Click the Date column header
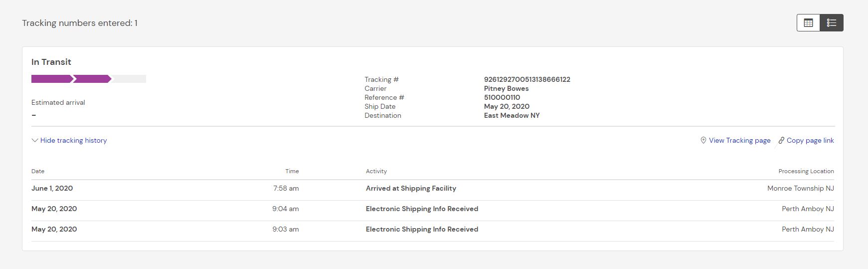Viewport: 868px width, 269px height. [x=38, y=171]
